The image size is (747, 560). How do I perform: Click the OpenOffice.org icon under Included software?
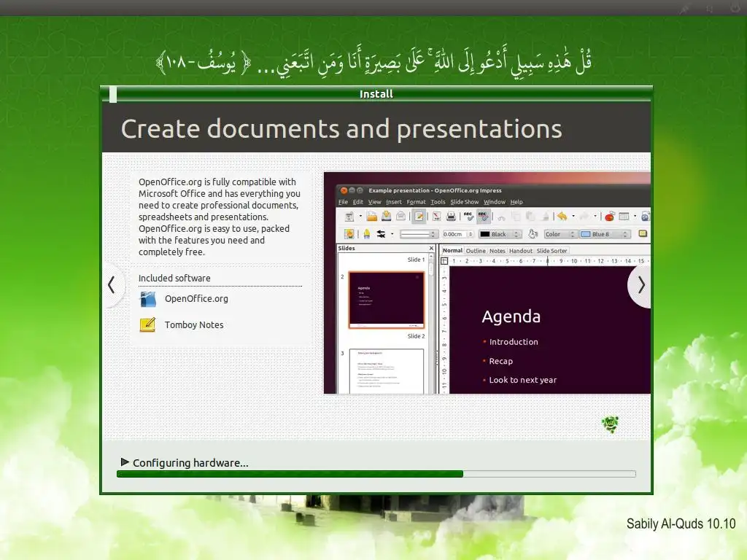(147, 299)
